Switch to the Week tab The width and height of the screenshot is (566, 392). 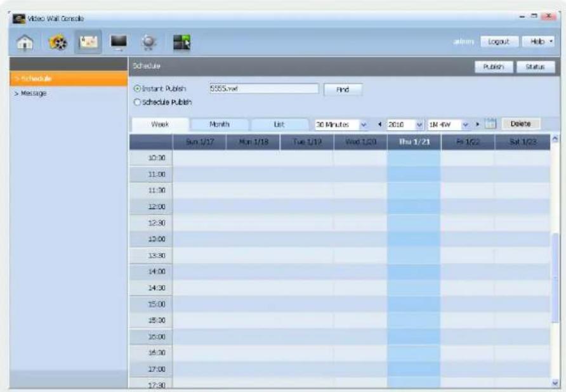point(160,124)
